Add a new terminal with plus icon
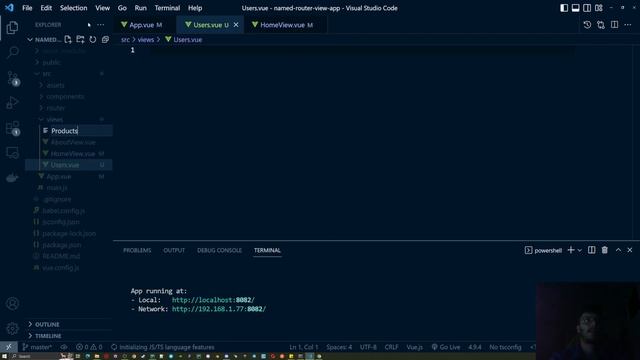This screenshot has width=640, height=360. click(x=571, y=250)
